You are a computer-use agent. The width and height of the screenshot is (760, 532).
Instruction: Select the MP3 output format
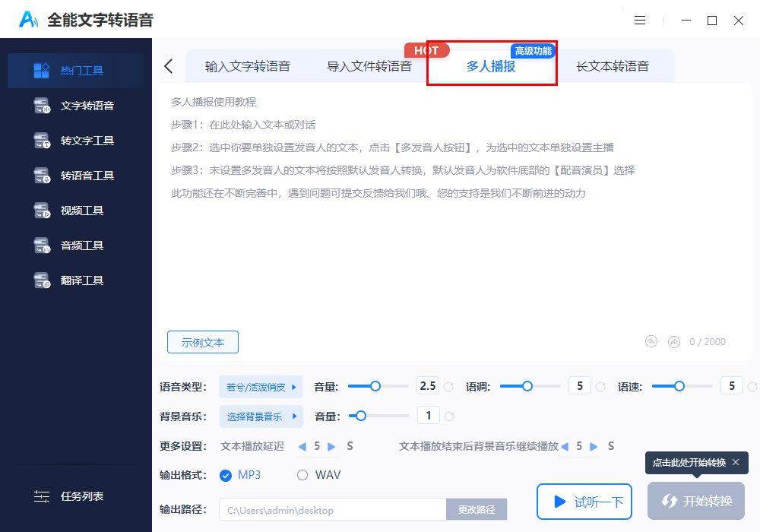[x=227, y=474]
